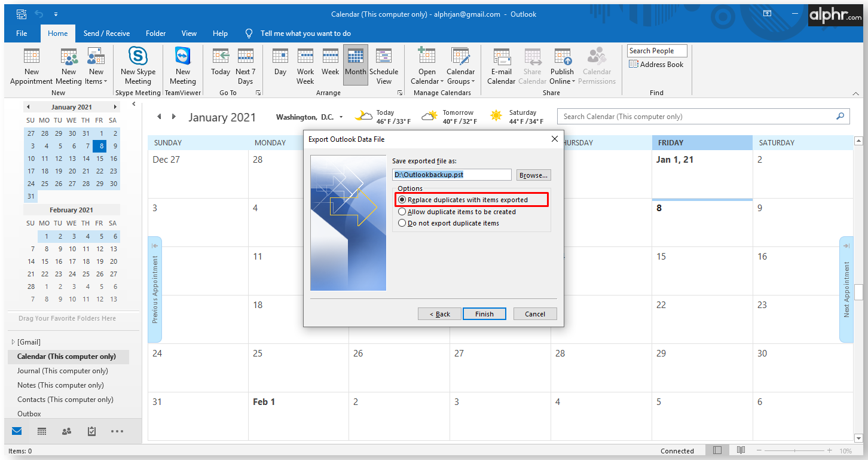Image resolution: width=868 pixels, height=460 pixels.
Task: Click the Search People field
Action: pos(657,51)
